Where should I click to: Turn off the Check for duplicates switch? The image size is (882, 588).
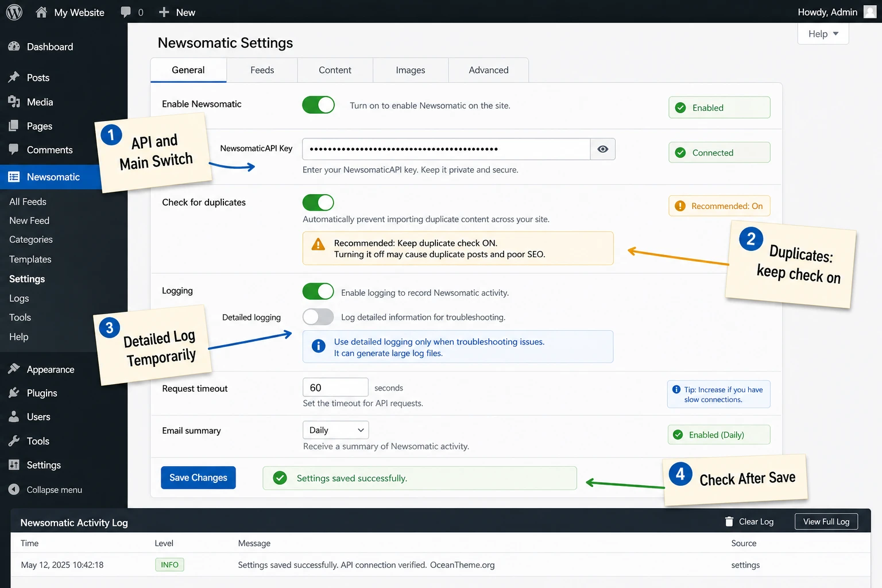click(318, 203)
